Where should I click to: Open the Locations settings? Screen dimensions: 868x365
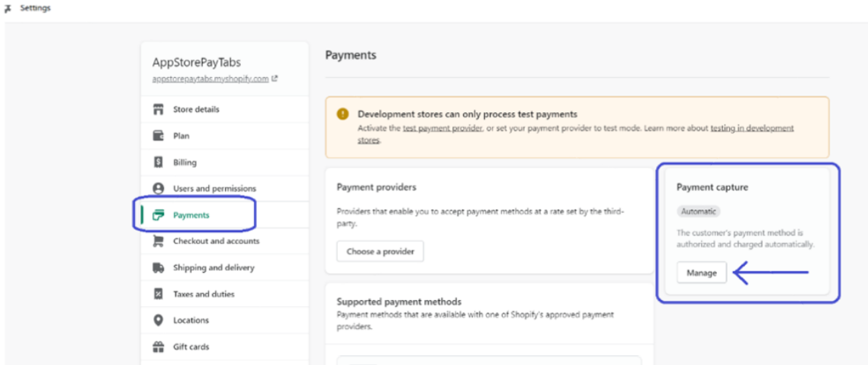tap(225, 320)
